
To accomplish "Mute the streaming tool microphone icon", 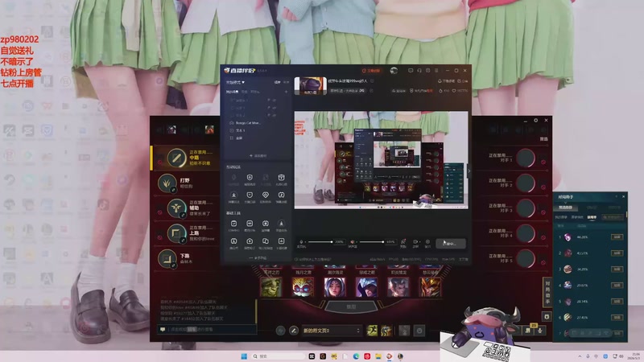I will click(301, 242).
